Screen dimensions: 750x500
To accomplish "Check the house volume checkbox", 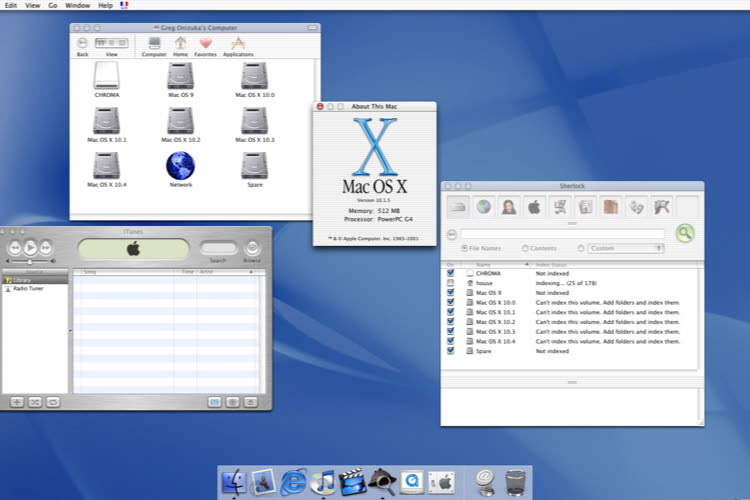I will [x=451, y=283].
